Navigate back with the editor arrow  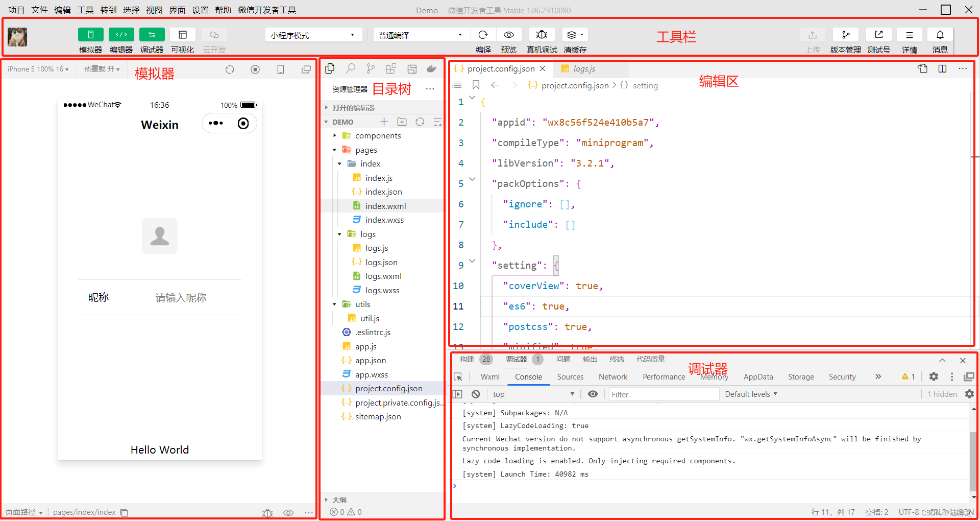[495, 85]
